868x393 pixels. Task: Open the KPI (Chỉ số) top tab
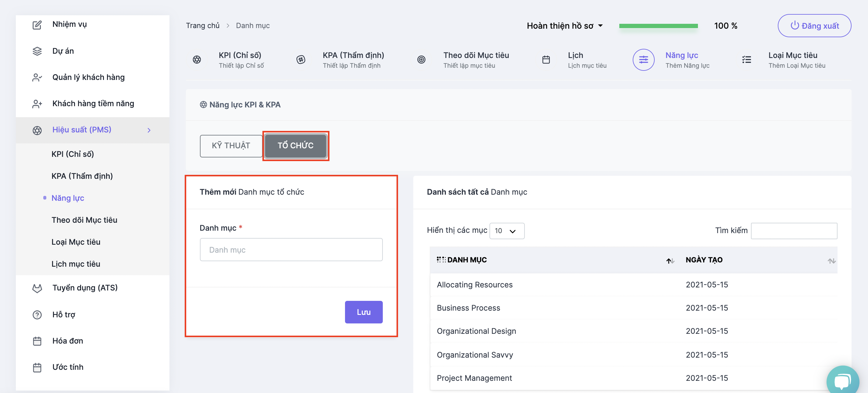229,60
